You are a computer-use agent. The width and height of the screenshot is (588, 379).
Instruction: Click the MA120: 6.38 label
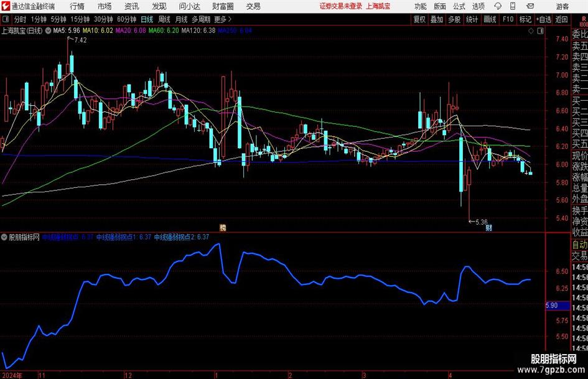pyautogui.click(x=198, y=30)
